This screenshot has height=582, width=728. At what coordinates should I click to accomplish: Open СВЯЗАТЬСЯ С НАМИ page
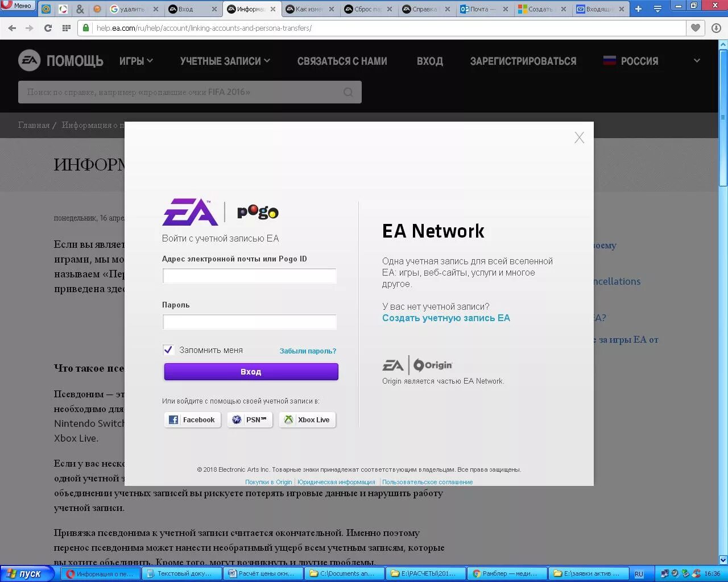click(342, 61)
